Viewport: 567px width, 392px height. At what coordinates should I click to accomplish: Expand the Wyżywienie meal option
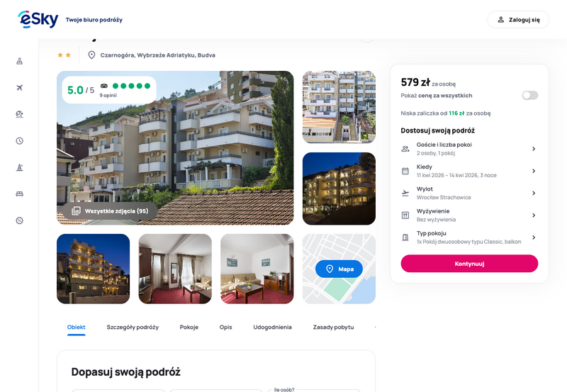click(x=469, y=215)
